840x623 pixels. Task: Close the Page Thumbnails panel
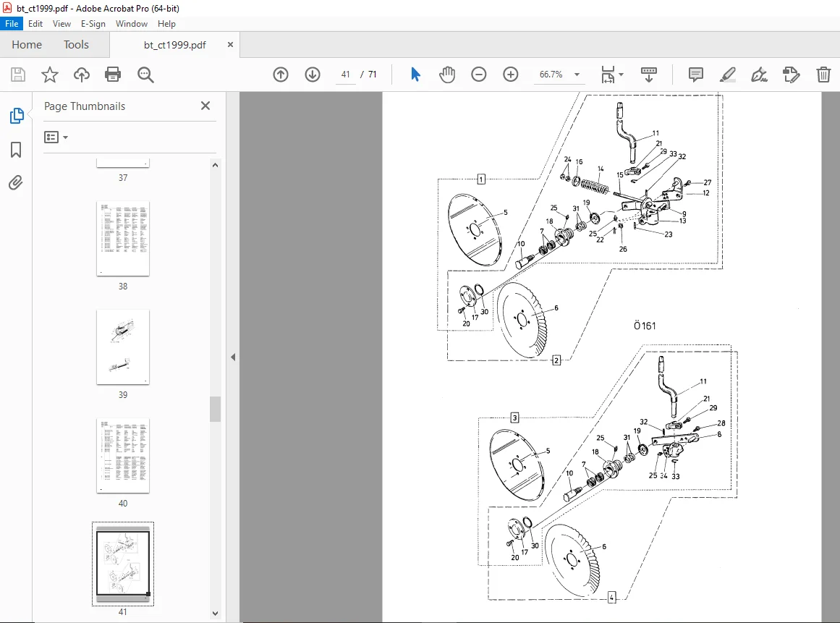point(205,106)
